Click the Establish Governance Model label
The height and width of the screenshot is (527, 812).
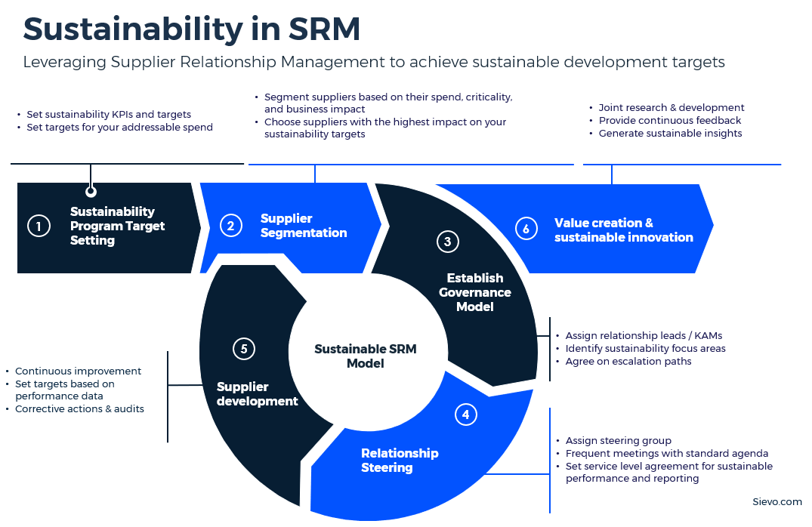[x=475, y=292]
